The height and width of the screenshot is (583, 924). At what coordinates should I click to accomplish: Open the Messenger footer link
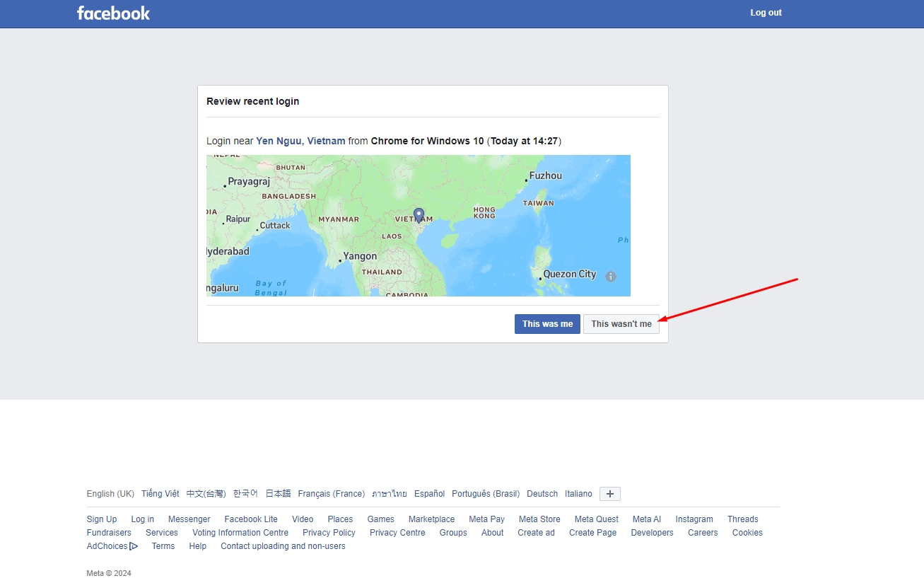[x=189, y=519]
